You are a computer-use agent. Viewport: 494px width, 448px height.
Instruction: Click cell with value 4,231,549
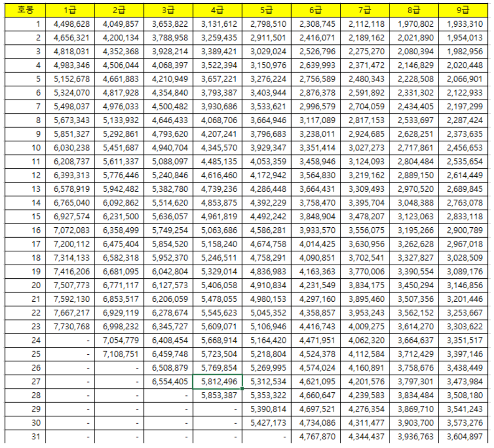(316, 285)
